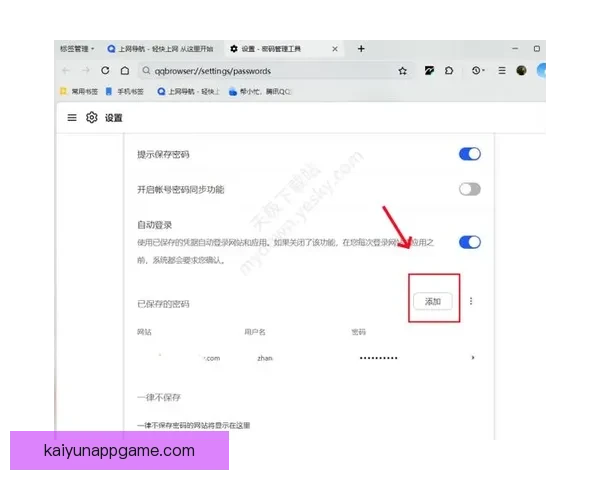Toggle 自动登录 switch
Image resolution: width=600 pixels, height=480 pixels.
(x=470, y=242)
